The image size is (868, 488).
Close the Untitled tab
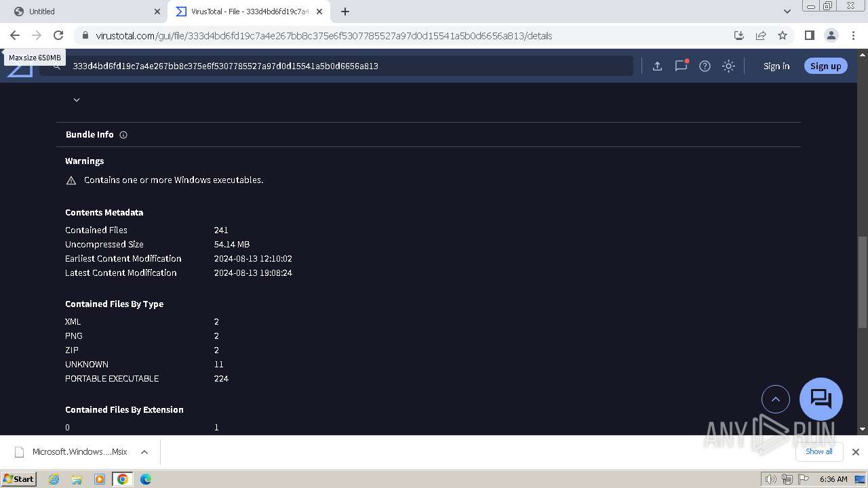pyautogui.click(x=157, y=12)
